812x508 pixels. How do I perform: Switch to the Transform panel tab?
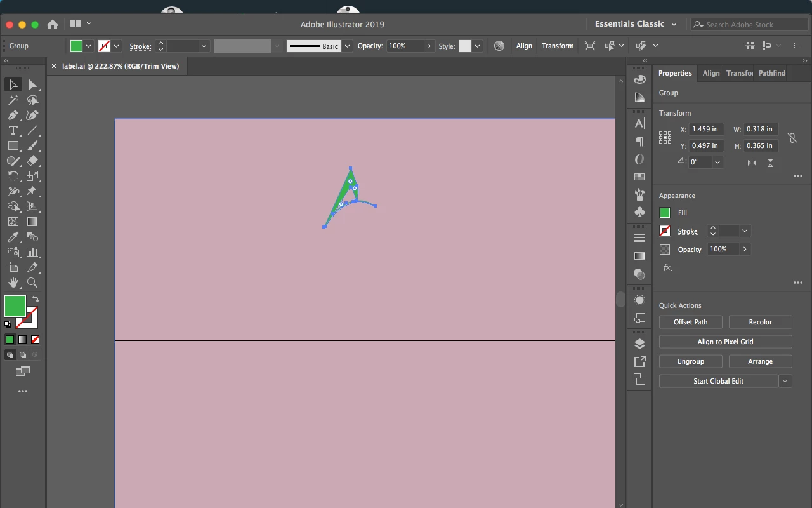click(740, 73)
